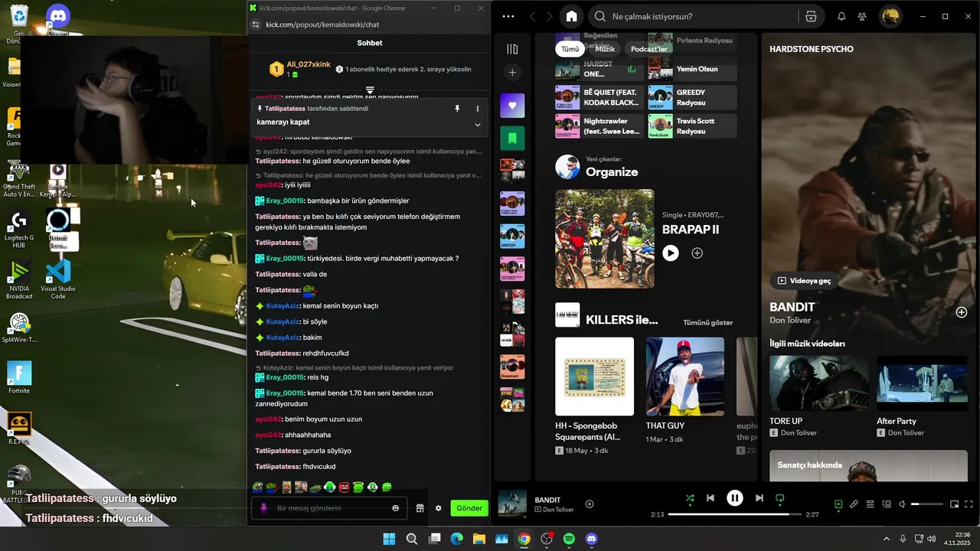
Task: Open Windows taskbar Search
Action: [x=411, y=539]
